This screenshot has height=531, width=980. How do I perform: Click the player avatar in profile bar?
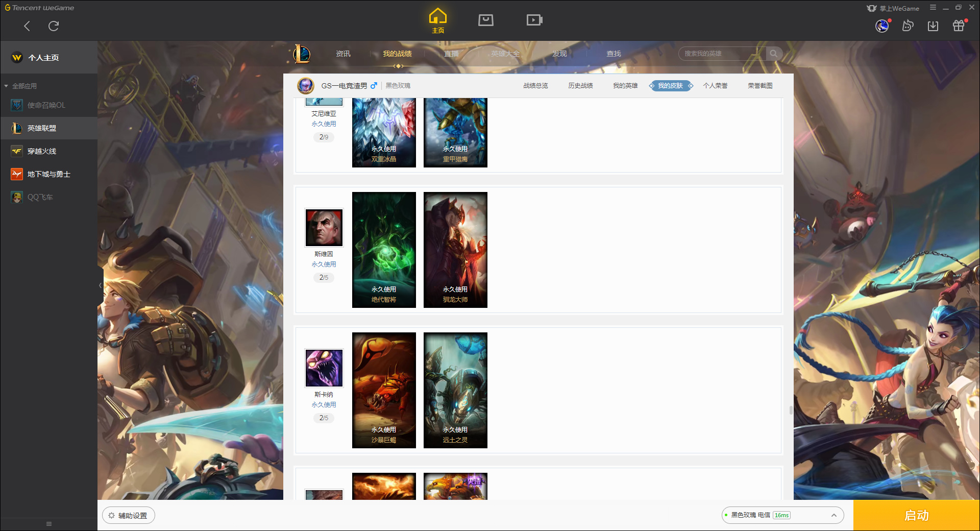[306, 86]
